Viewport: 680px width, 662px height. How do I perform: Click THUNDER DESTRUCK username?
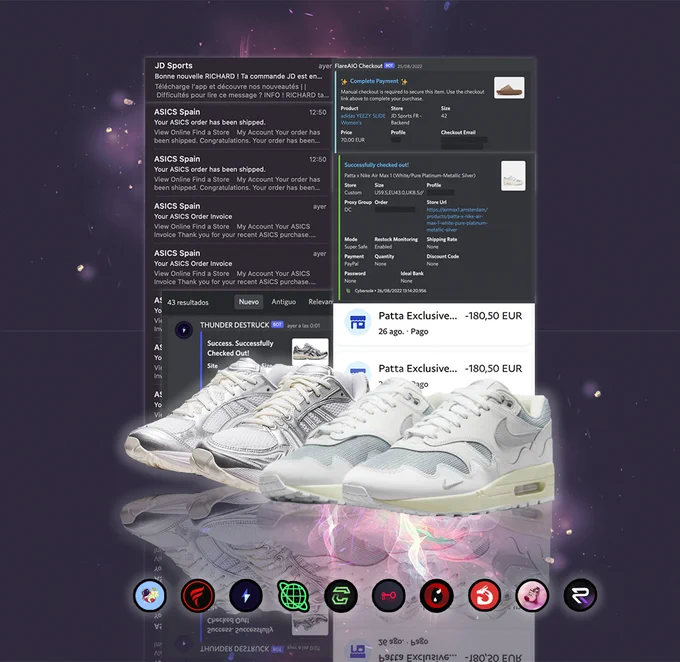point(235,325)
